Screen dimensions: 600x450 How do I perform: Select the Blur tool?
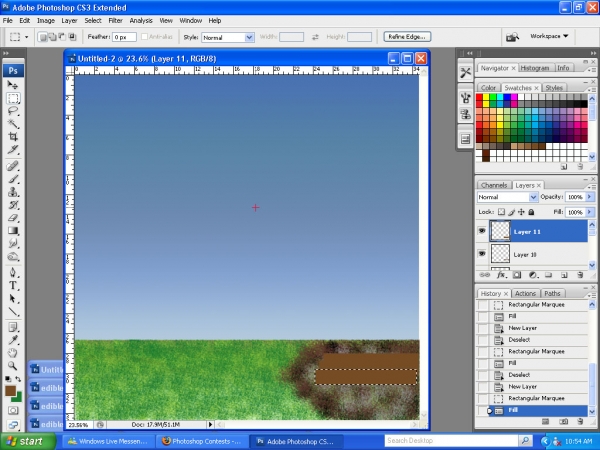pos(13,243)
